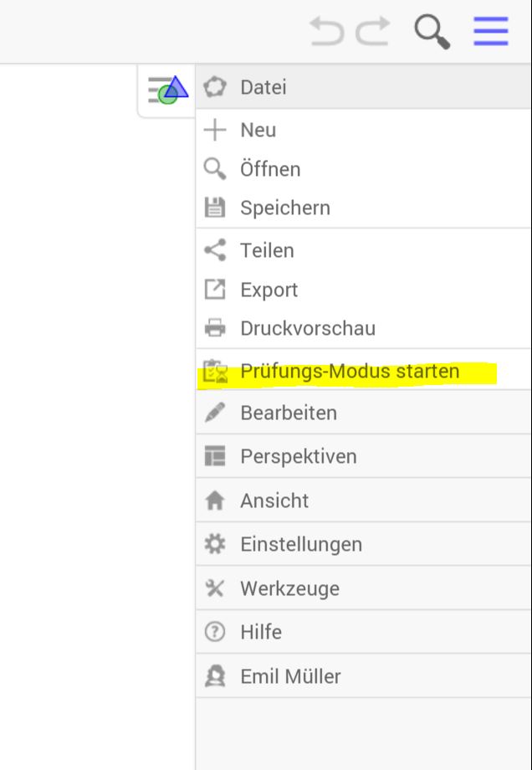The width and height of the screenshot is (532, 770).
Task: Open the Hilfe menu section
Action: [260, 632]
